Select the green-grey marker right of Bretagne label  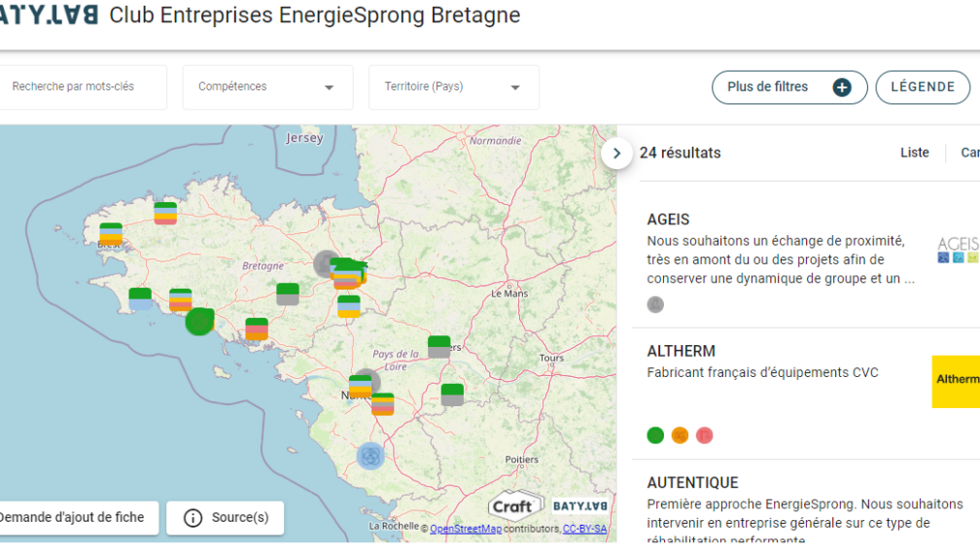click(x=288, y=294)
